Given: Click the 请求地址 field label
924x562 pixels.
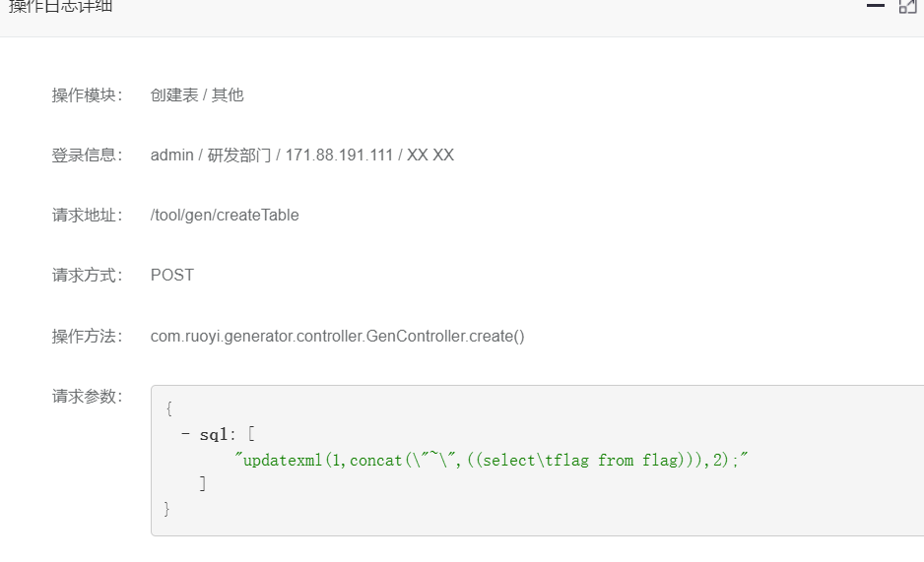Looking at the screenshot, I should [88, 216].
